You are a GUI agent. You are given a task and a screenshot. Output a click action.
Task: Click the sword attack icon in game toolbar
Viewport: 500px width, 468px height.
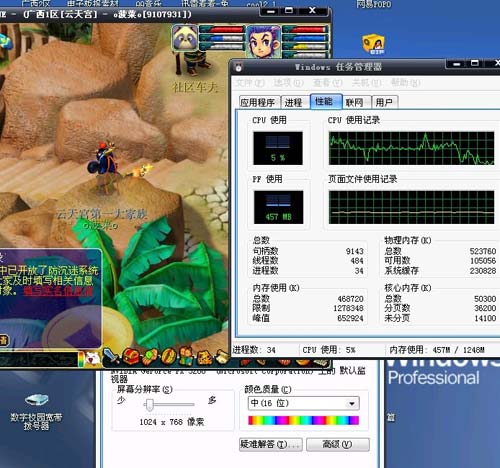111,357
